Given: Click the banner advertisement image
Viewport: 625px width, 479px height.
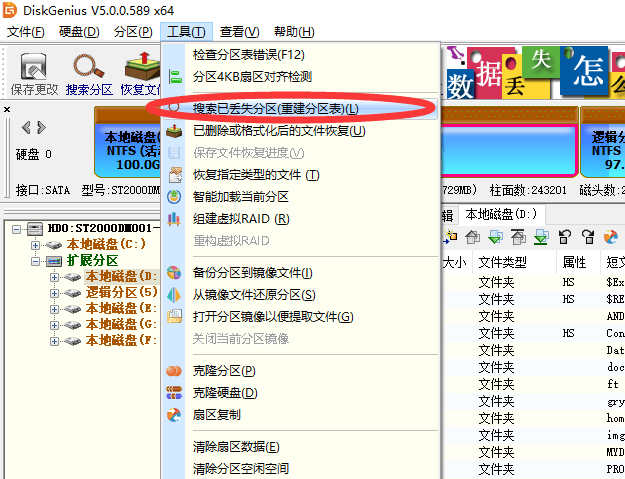Looking at the screenshot, I should pos(534,73).
